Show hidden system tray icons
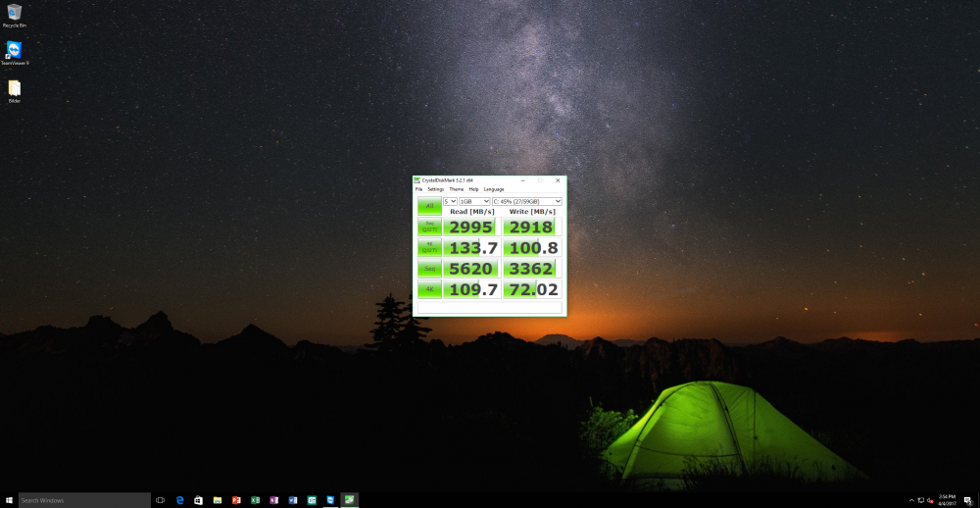 tap(911, 500)
